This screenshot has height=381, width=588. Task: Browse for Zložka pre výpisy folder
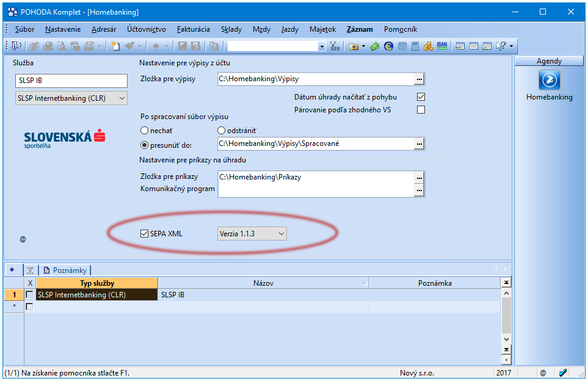coord(419,79)
